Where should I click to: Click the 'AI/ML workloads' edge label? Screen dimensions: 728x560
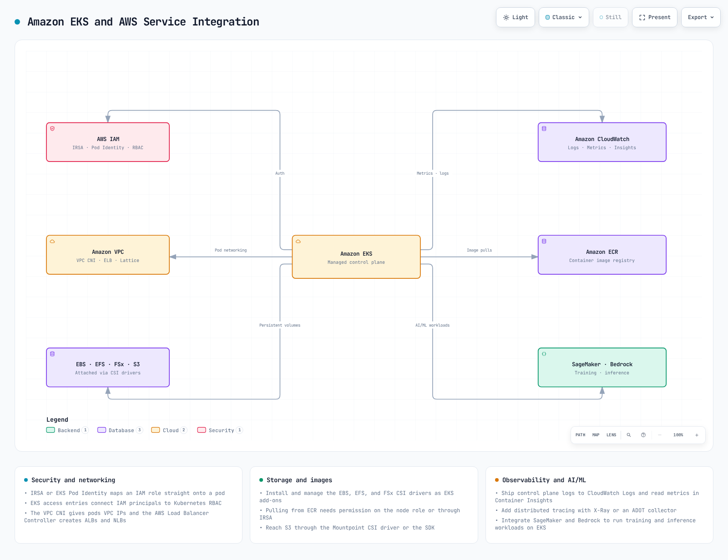pyautogui.click(x=432, y=325)
